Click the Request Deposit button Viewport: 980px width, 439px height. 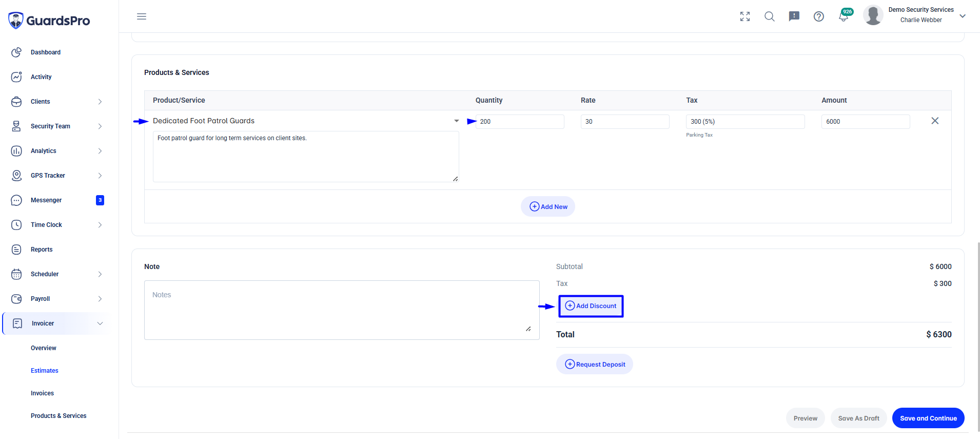click(x=595, y=364)
